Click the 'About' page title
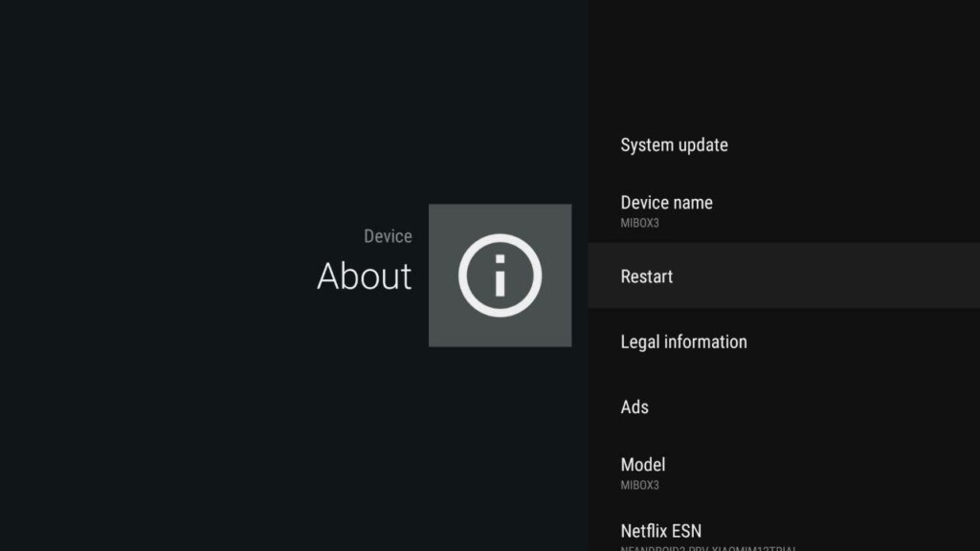Viewport: 980px width, 551px height. click(364, 276)
